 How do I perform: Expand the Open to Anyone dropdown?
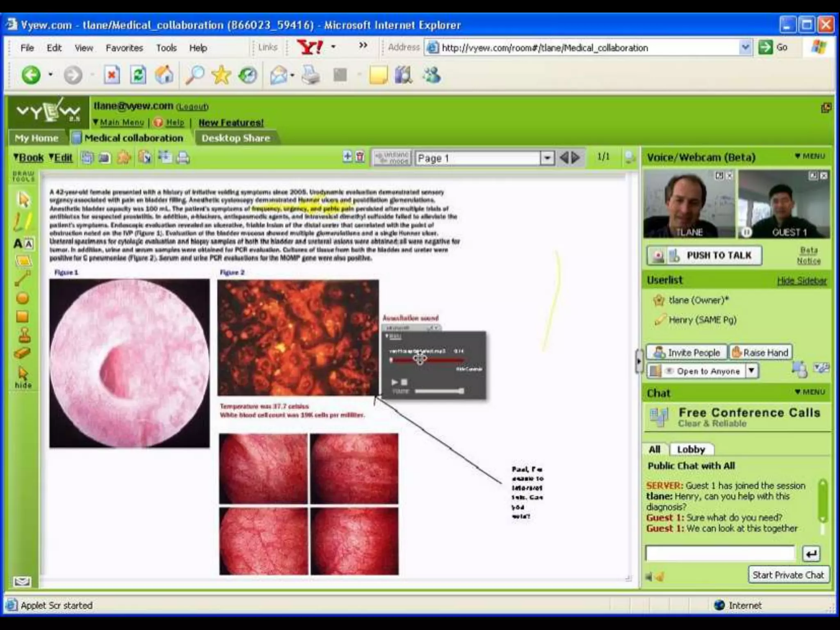[x=751, y=371]
